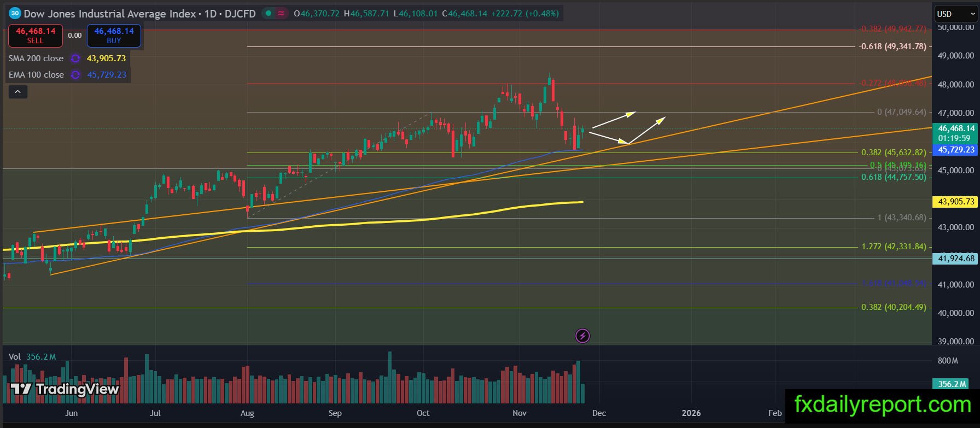The image size is (980, 428).
Task: Click the 49,000.00 price axis label
Action: tap(955, 56)
